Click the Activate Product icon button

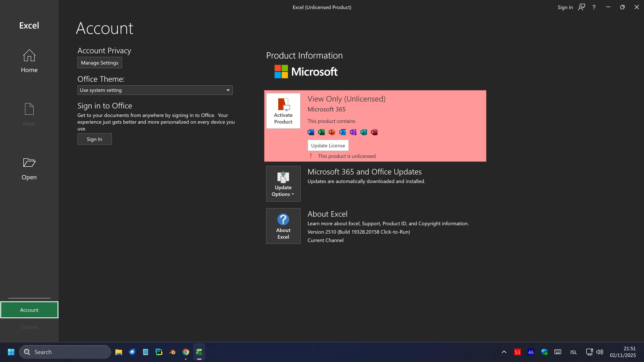tap(283, 111)
